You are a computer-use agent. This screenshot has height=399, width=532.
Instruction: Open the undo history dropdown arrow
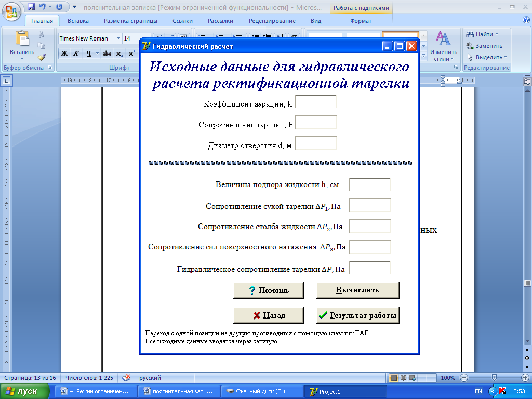click(x=50, y=7)
